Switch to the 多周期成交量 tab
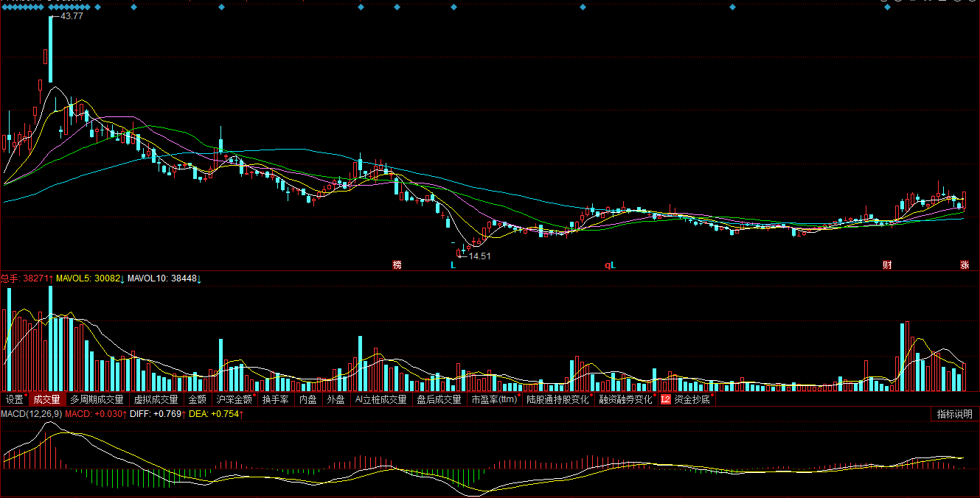Screen dimensions: 980x498 coord(97,399)
